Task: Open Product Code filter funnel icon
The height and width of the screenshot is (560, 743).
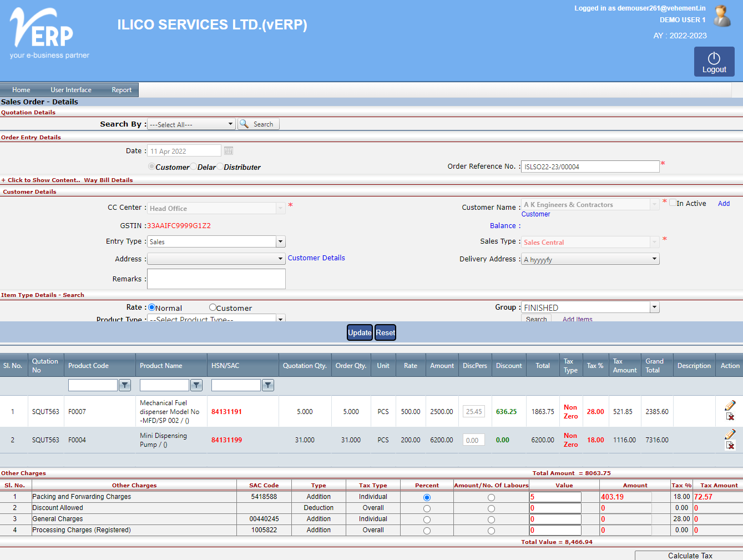Action: (125, 385)
